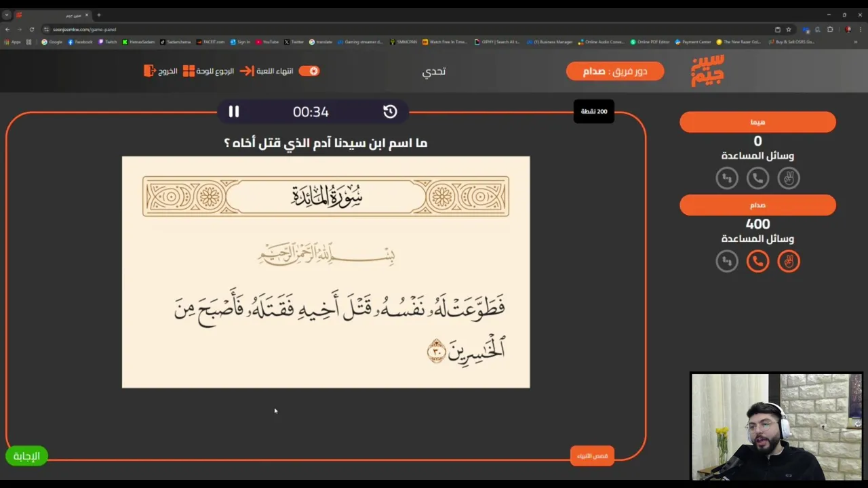Open the browser profile avatar
Viewport: 868px width, 488px height.
tap(848, 29)
